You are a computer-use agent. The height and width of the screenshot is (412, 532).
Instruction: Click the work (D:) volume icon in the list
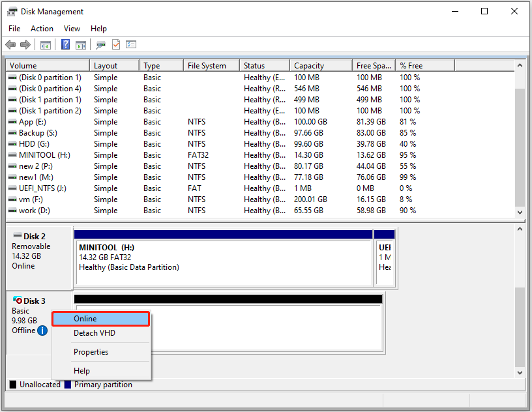click(11, 210)
